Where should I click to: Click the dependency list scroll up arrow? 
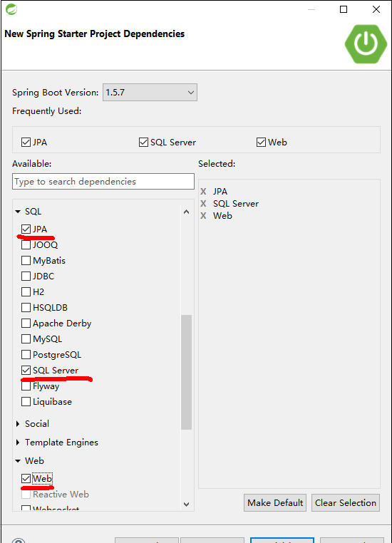pos(186,212)
